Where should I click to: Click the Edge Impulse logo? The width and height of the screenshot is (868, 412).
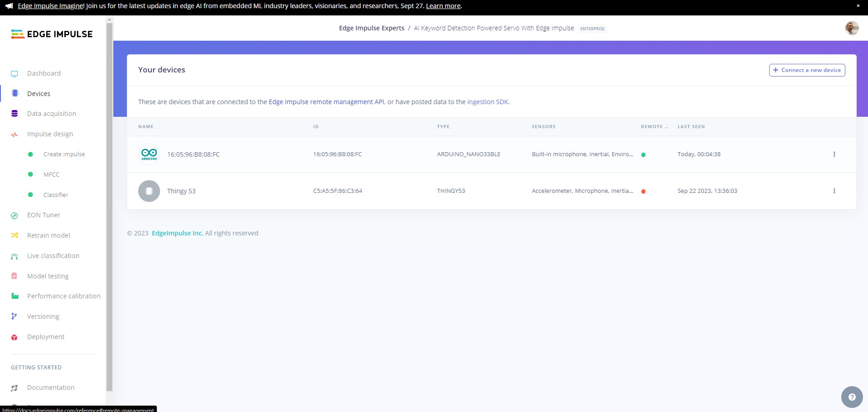click(52, 34)
